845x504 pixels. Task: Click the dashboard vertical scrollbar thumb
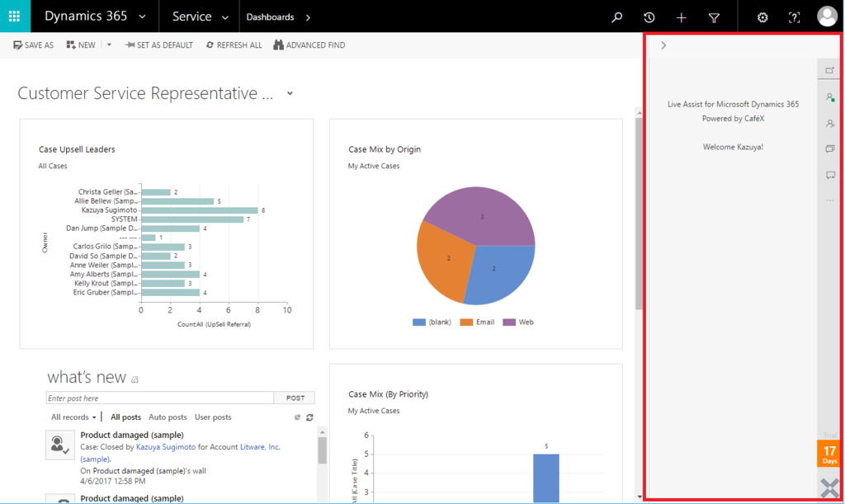[640, 213]
